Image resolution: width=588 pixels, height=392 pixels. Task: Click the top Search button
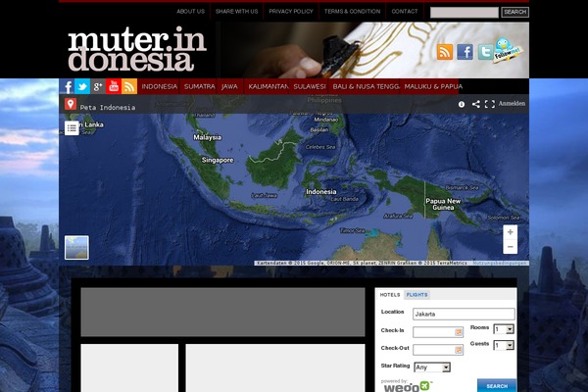514,12
